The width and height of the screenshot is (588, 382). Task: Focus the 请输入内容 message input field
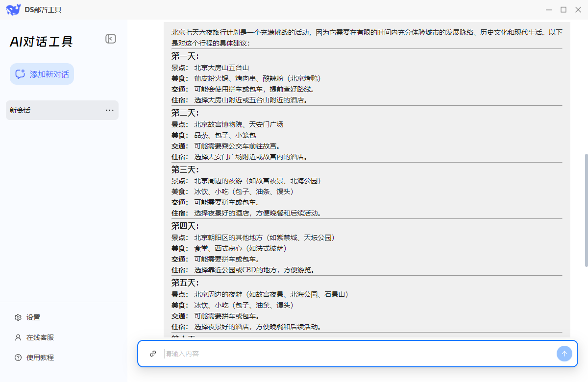click(358, 354)
